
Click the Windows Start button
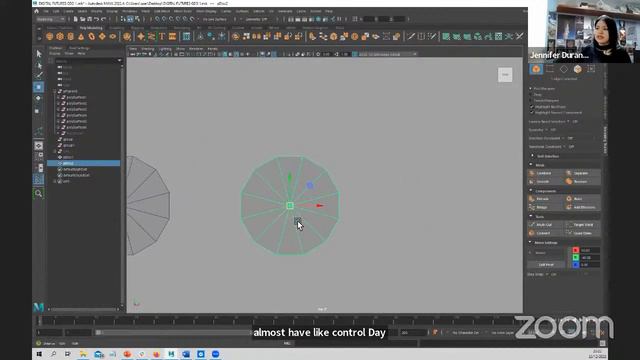click(x=39, y=354)
